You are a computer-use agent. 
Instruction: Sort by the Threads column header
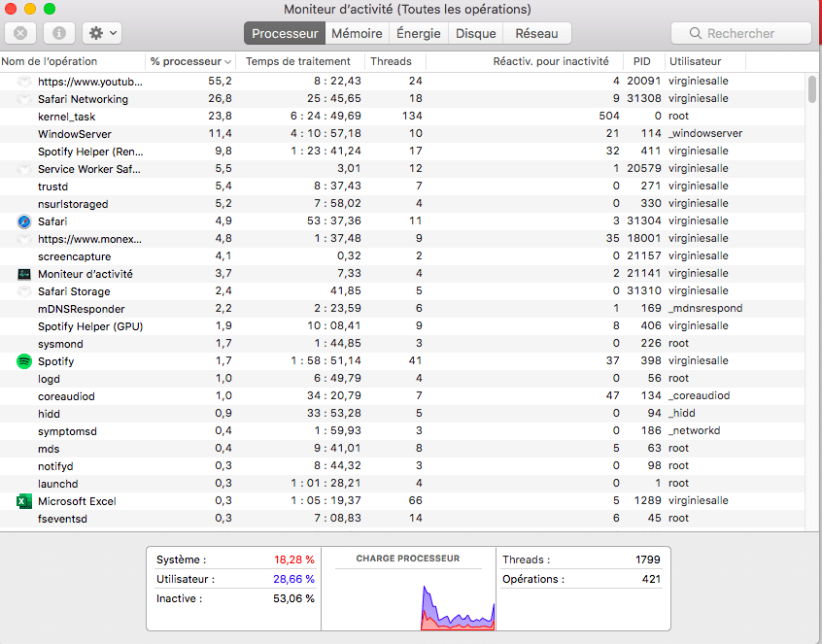pyautogui.click(x=395, y=61)
